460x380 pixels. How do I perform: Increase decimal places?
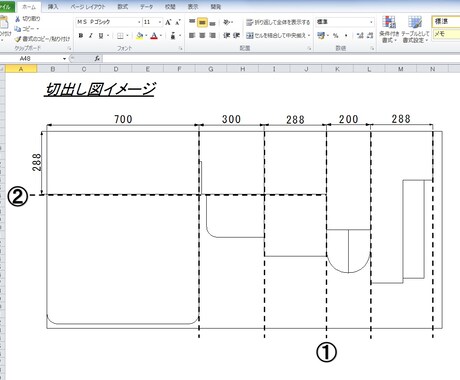[x=360, y=35]
